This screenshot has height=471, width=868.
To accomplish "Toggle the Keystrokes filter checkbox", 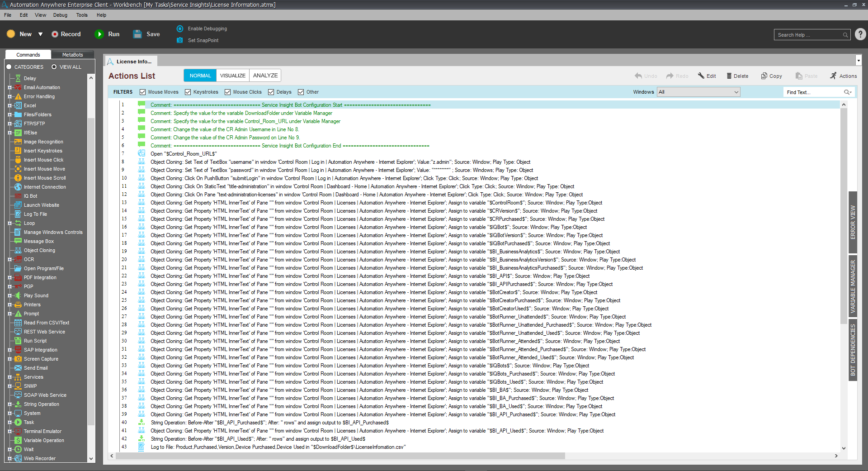I will tap(188, 92).
